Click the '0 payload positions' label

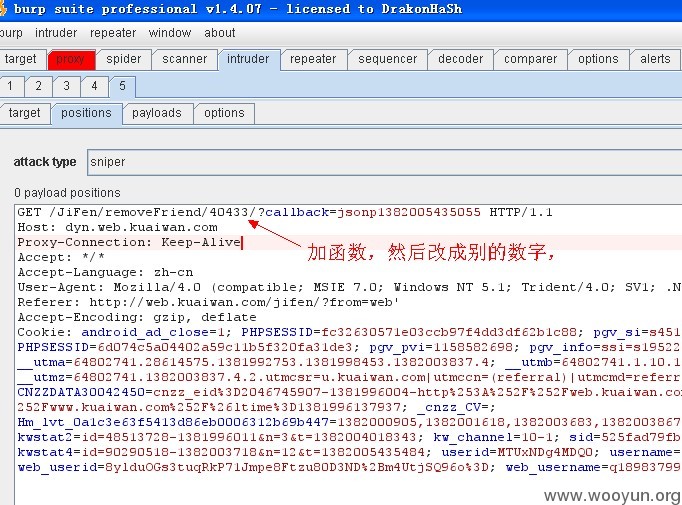[x=67, y=193]
